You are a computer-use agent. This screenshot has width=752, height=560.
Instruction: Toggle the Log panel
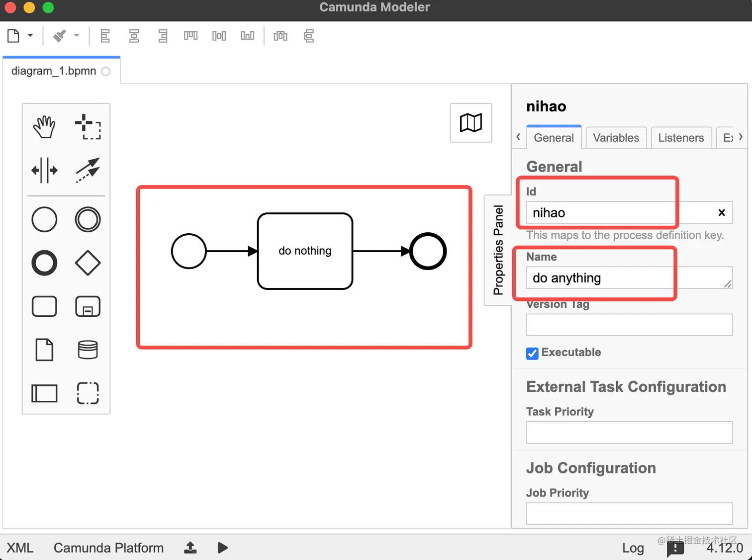(x=633, y=548)
